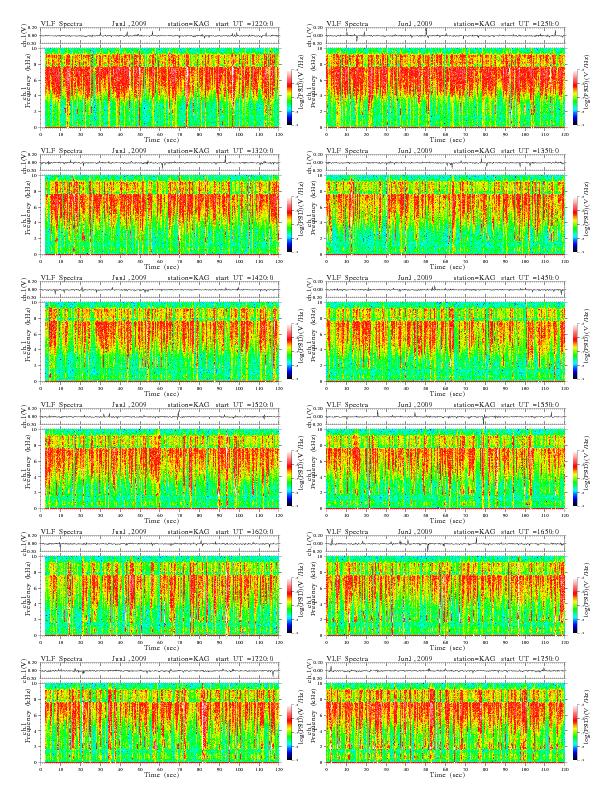
Task: Click the 'start UT =1620:0' title text
Action: tap(244, 531)
